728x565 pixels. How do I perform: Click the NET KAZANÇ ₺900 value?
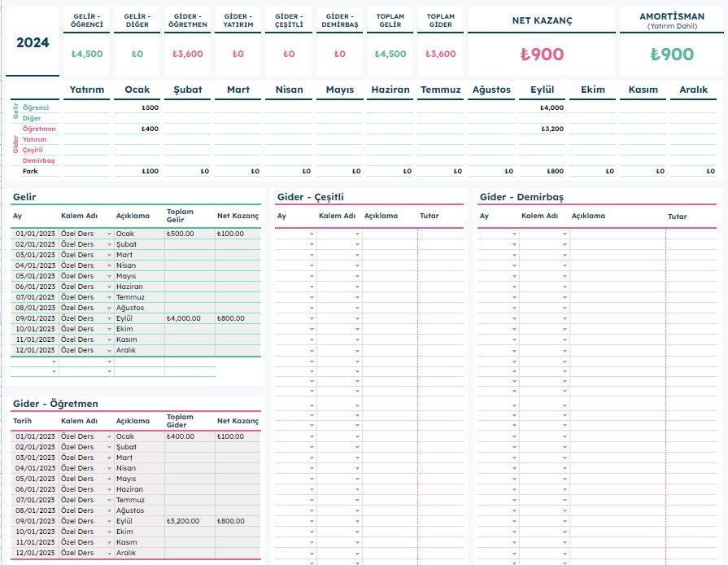coord(542,55)
